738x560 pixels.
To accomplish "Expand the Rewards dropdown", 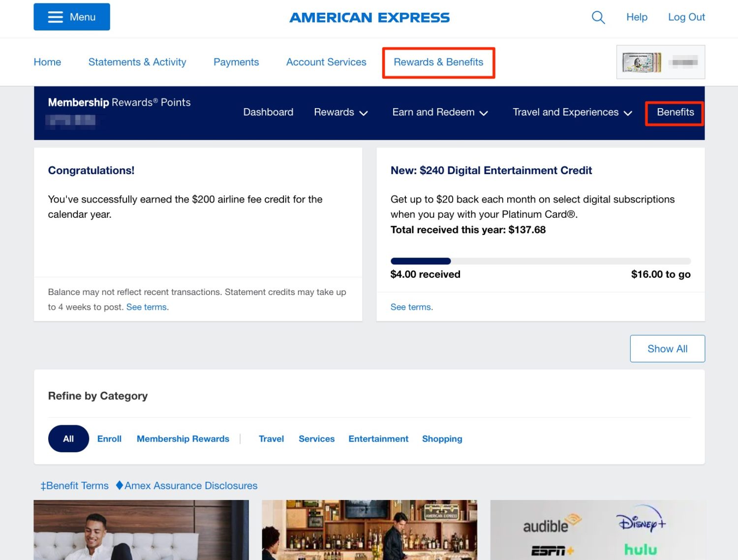I will coord(340,112).
